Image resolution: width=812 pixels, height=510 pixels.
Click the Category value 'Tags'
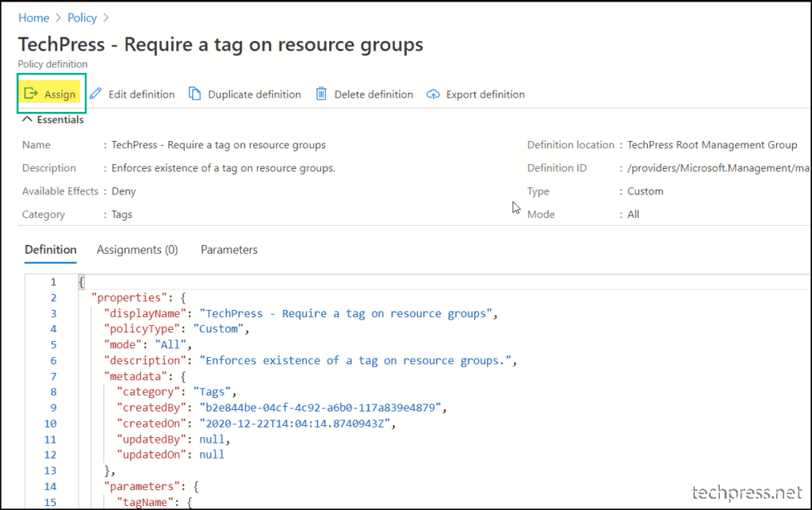click(121, 214)
